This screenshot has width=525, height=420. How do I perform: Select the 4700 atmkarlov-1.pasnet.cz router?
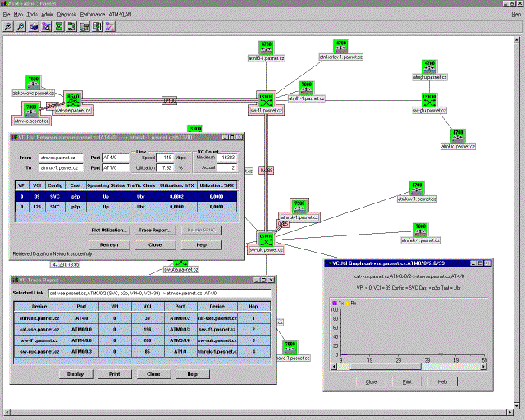tap(341, 47)
